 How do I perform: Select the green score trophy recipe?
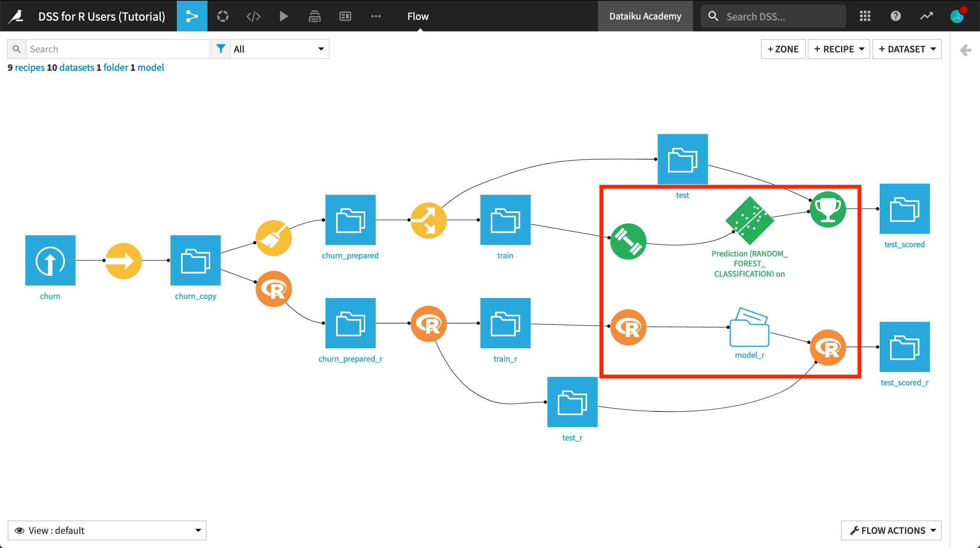click(828, 210)
